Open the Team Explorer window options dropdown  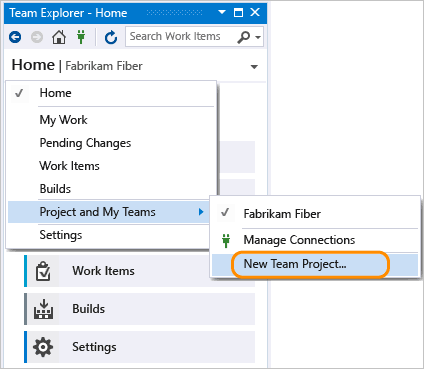pos(222,13)
